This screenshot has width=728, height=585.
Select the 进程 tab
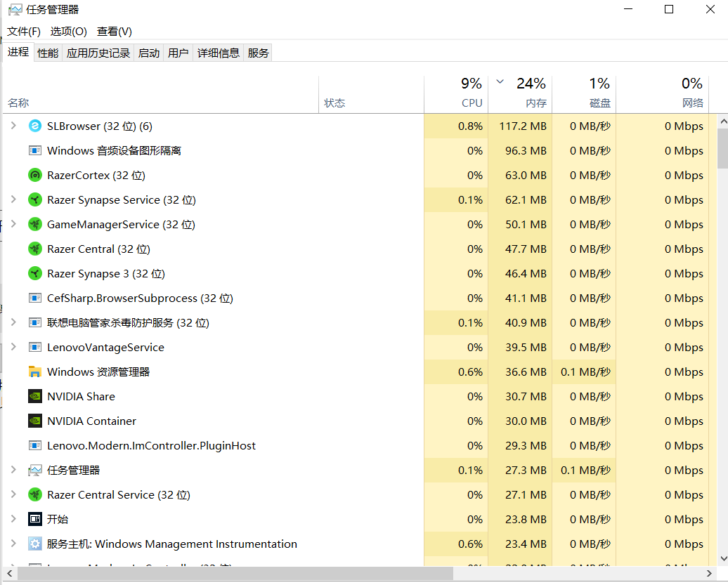point(18,52)
